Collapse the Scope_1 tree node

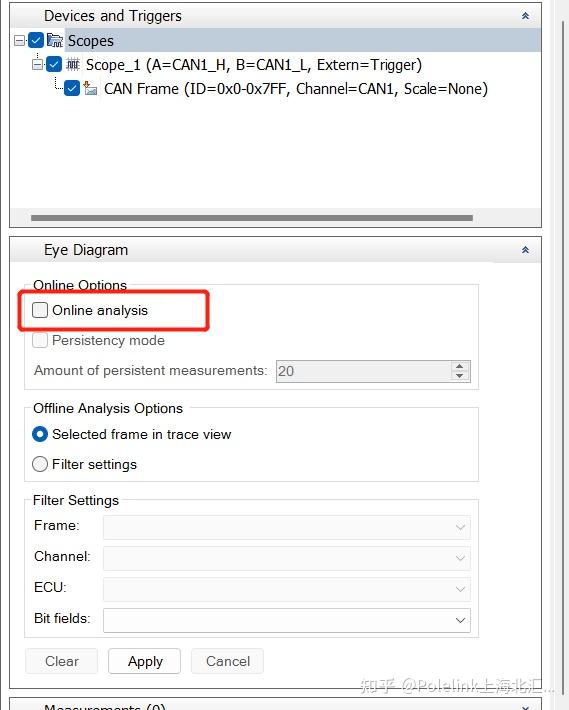(37, 65)
